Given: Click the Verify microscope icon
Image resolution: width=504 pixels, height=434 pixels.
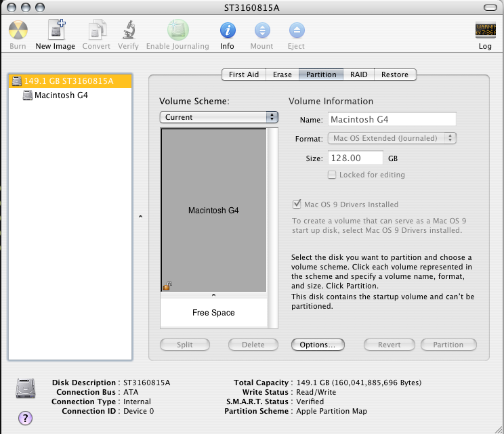Looking at the screenshot, I should coord(129,30).
